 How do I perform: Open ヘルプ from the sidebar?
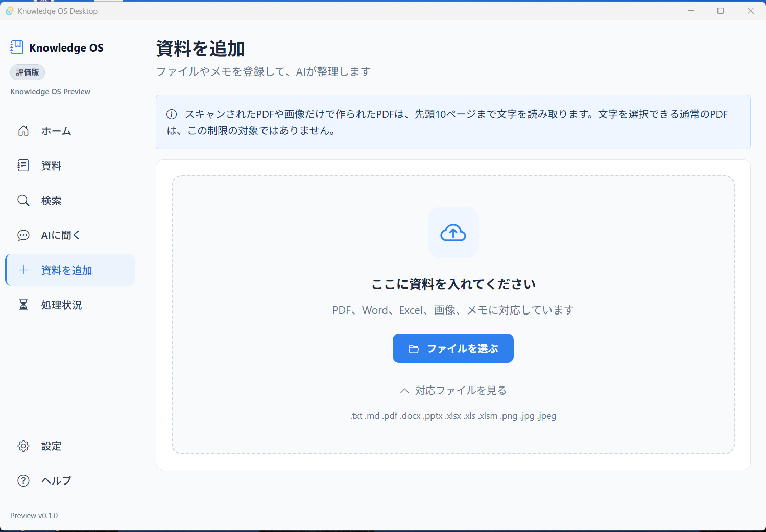coord(70,480)
